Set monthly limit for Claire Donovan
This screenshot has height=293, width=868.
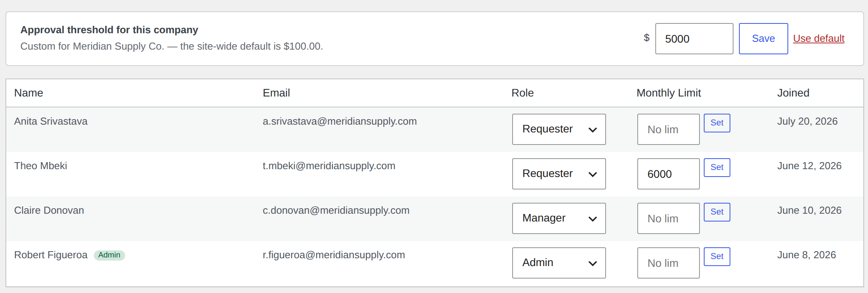point(717,212)
